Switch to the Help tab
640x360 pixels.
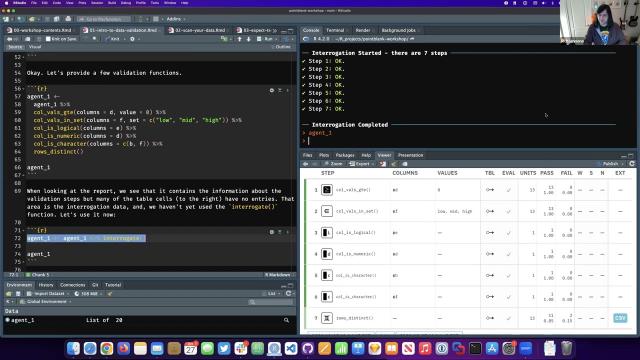click(x=366, y=155)
